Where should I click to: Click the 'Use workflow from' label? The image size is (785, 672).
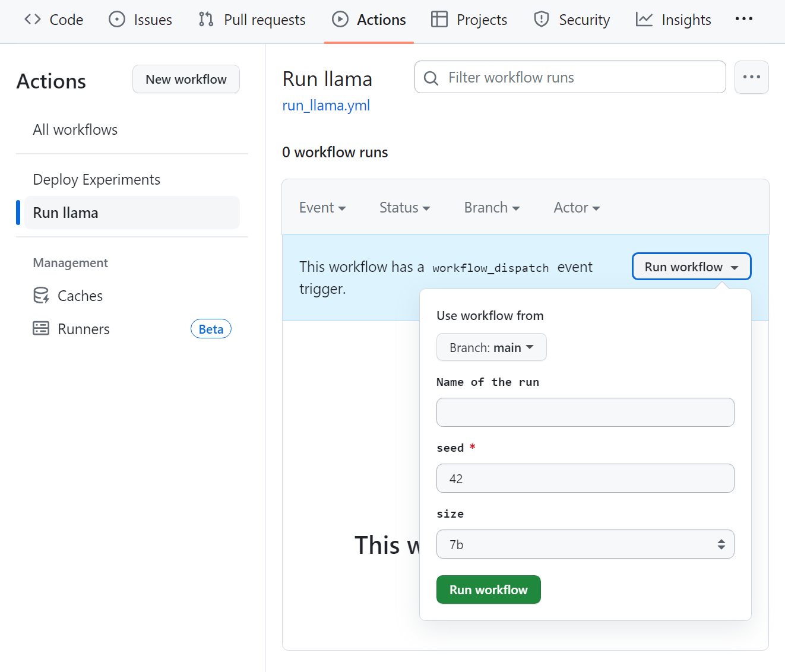pos(490,315)
